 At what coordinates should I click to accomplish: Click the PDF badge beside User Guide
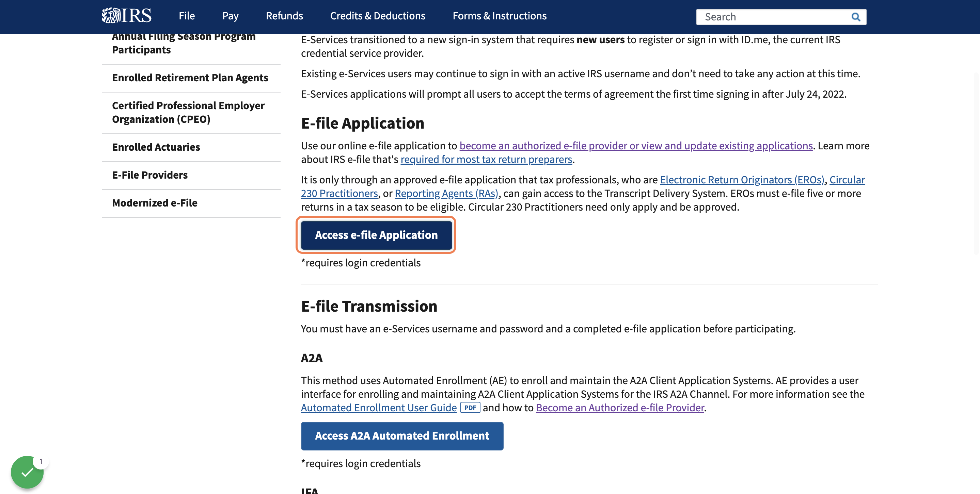point(470,407)
